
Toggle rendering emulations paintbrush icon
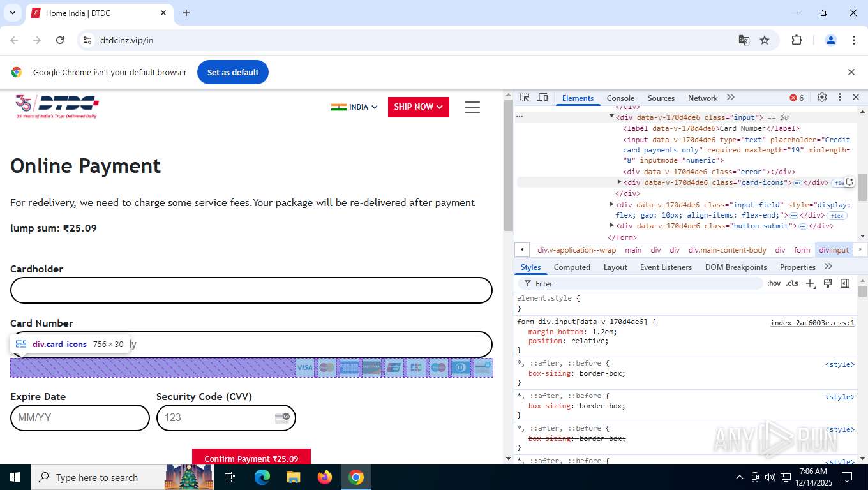(x=828, y=283)
